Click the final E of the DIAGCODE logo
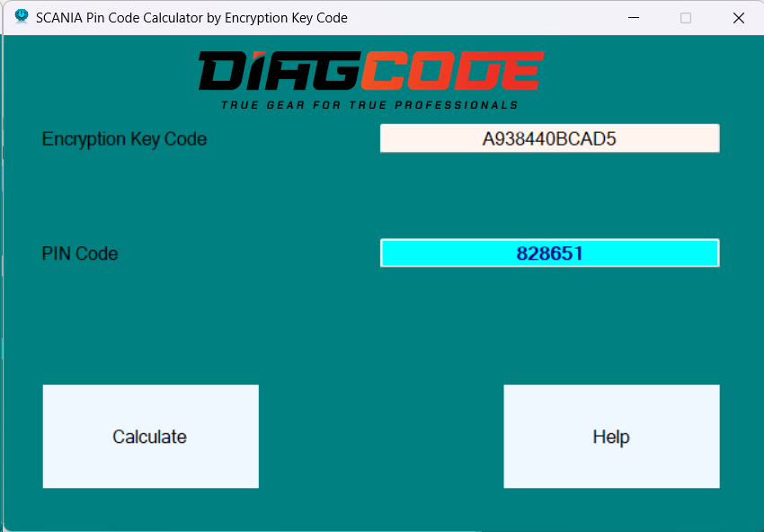This screenshot has width=764, height=532. click(x=526, y=70)
